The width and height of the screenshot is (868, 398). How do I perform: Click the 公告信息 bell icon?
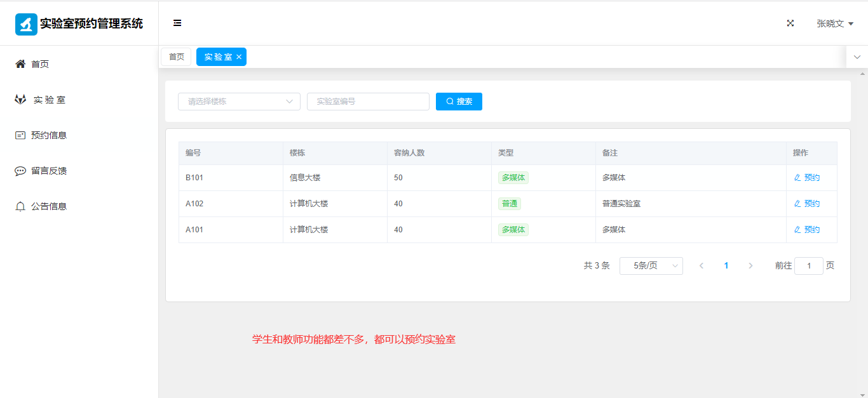(20, 206)
